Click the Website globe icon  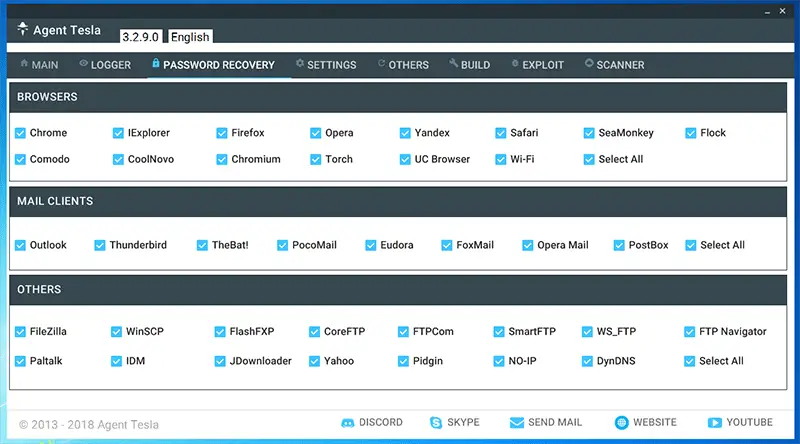[x=621, y=423]
